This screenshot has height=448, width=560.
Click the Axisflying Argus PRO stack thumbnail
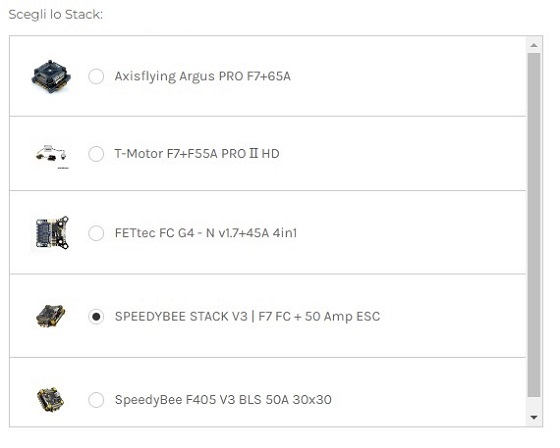tap(51, 77)
